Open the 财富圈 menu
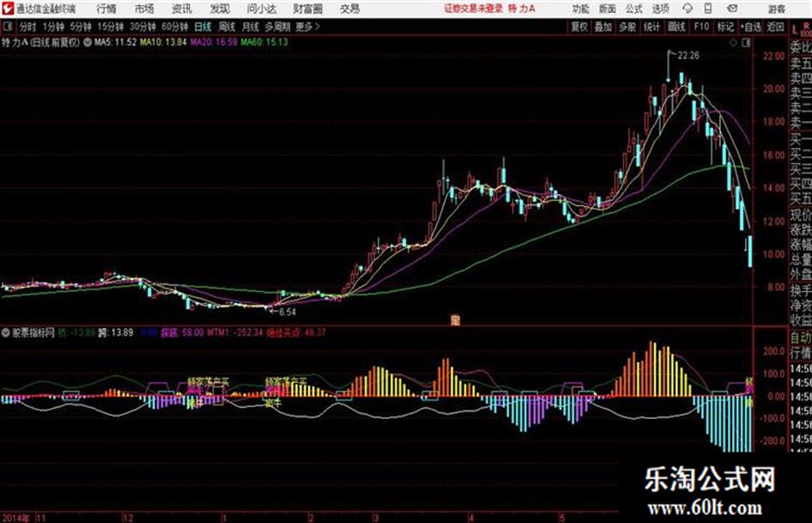Viewport: 812px width, 523px height. coord(308,9)
